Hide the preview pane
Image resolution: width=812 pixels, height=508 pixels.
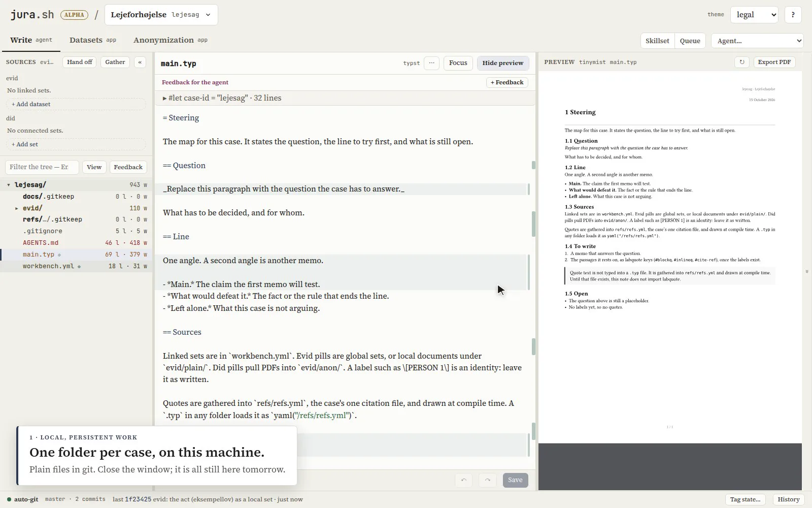[503, 63]
